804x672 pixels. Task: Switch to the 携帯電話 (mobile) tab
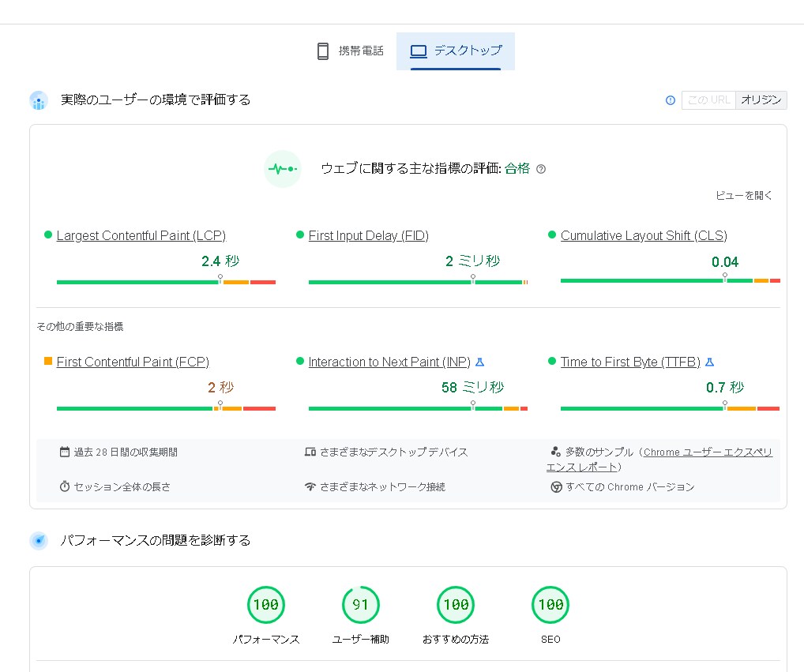[351, 51]
